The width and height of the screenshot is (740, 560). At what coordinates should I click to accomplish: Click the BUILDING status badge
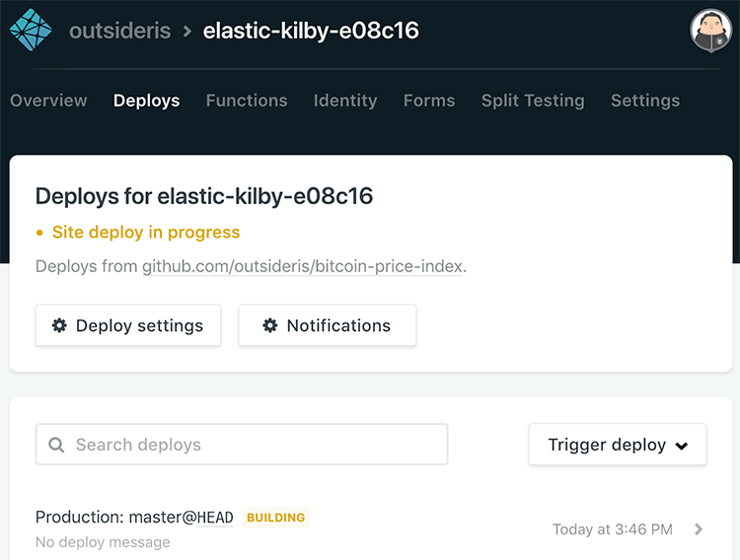pos(276,518)
